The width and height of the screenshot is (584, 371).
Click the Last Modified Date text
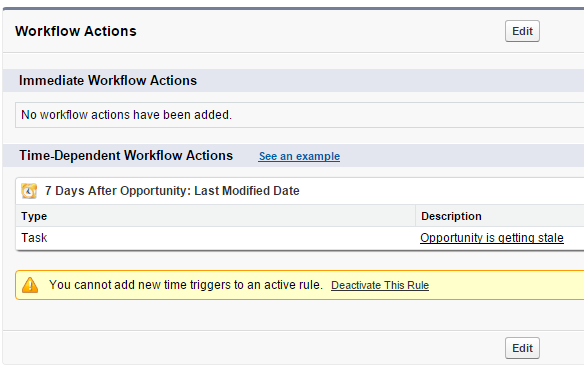247,191
